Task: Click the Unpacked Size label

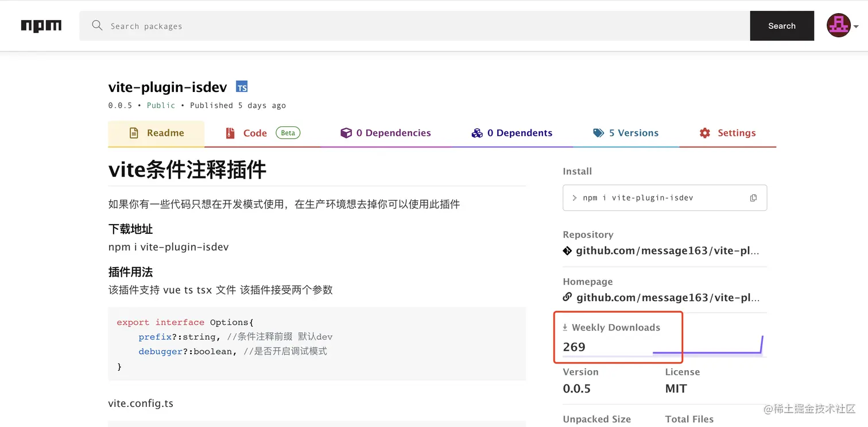Action: tap(597, 420)
